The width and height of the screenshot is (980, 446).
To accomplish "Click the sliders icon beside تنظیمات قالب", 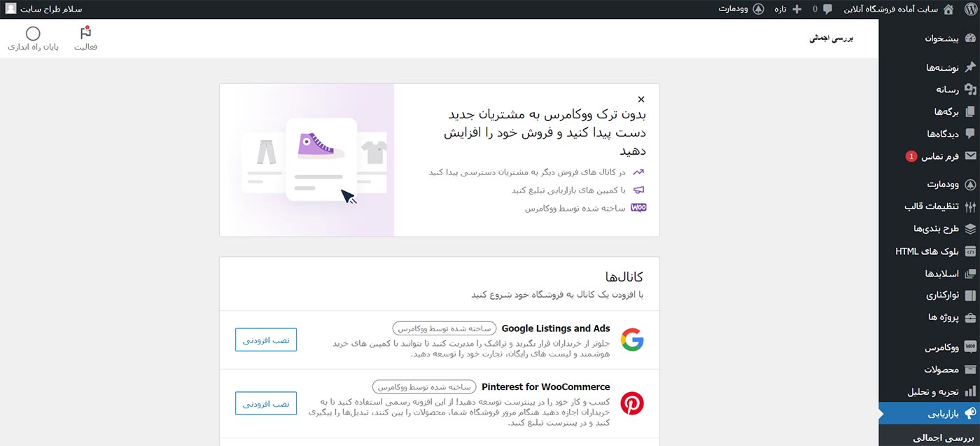I will coord(970,207).
